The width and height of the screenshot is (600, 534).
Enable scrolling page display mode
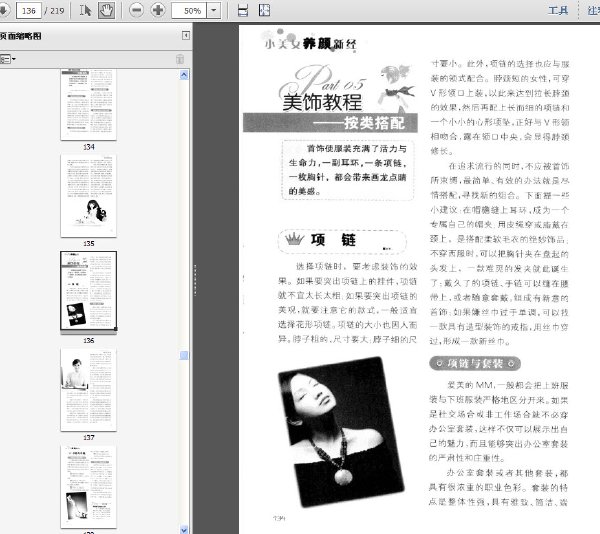pos(243,10)
